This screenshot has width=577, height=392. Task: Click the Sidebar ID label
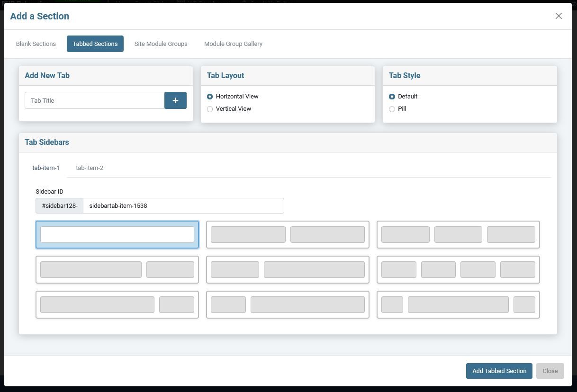pyautogui.click(x=49, y=191)
